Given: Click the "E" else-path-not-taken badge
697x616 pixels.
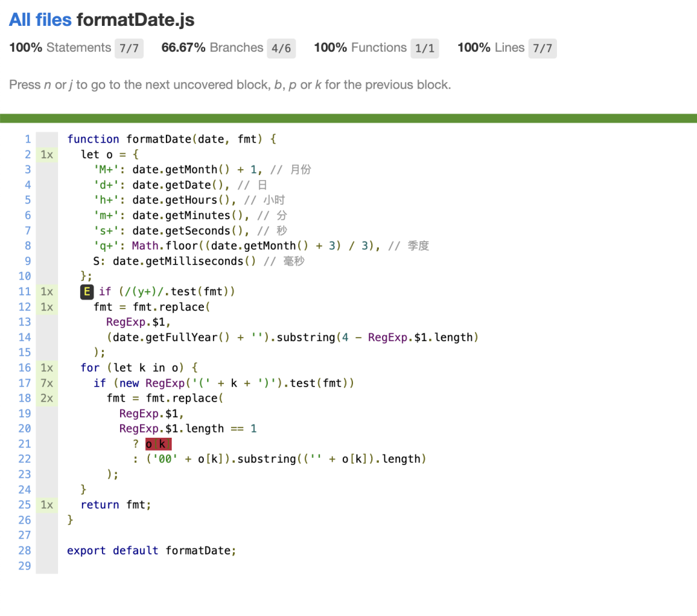Looking at the screenshot, I should 86,292.
